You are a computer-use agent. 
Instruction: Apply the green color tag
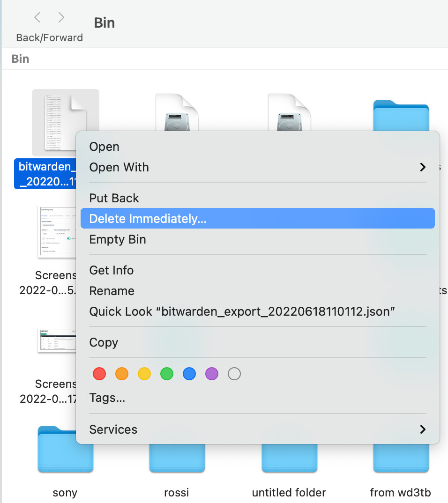pos(167,374)
